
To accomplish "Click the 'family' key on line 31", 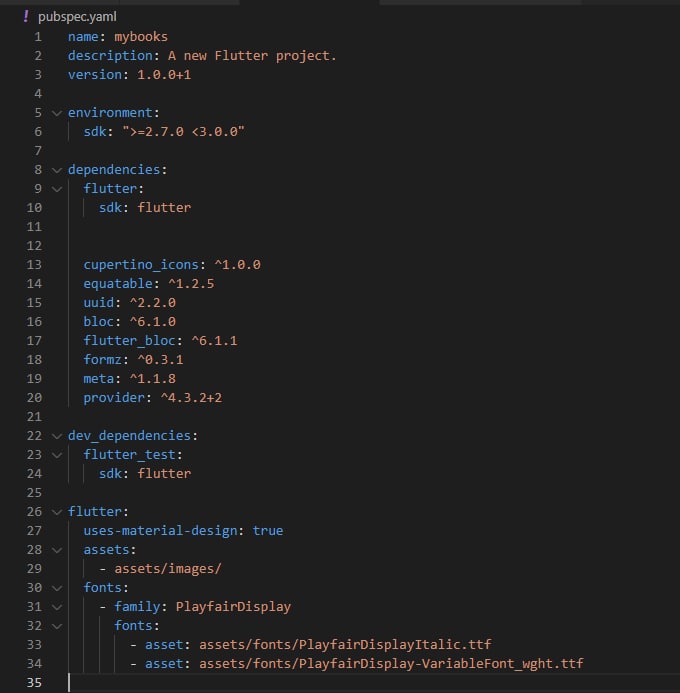I will [137, 607].
